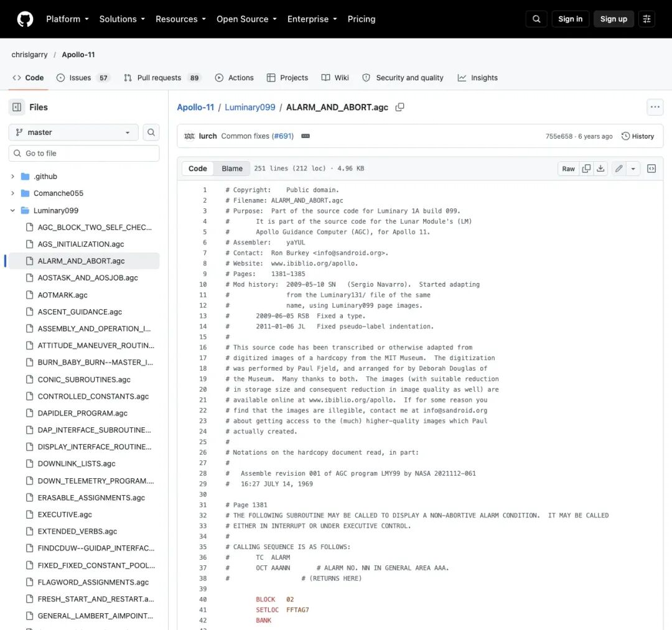
Task: Open the Platform dropdown menu
Action: pyautogui.click(x=67, y=19)
